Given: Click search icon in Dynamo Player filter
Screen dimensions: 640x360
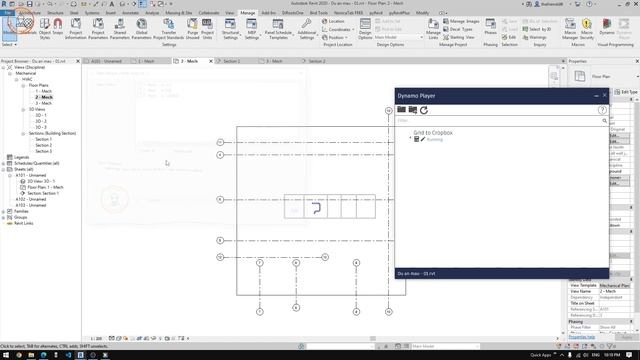Looking at the screenshot, I should point(604,121).
